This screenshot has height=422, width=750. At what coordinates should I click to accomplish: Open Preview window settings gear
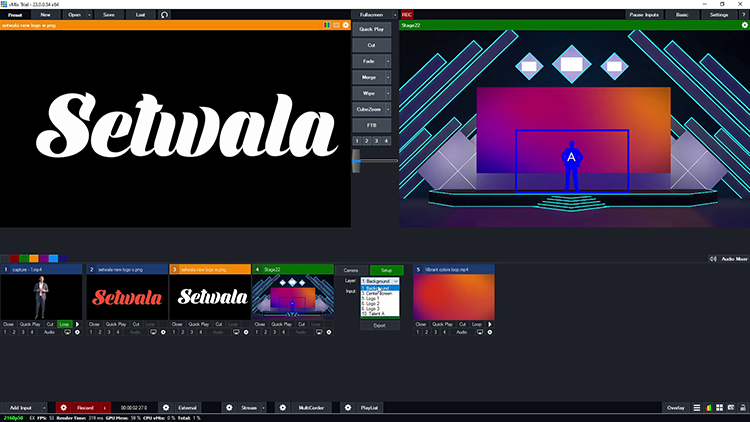(346, 25)
